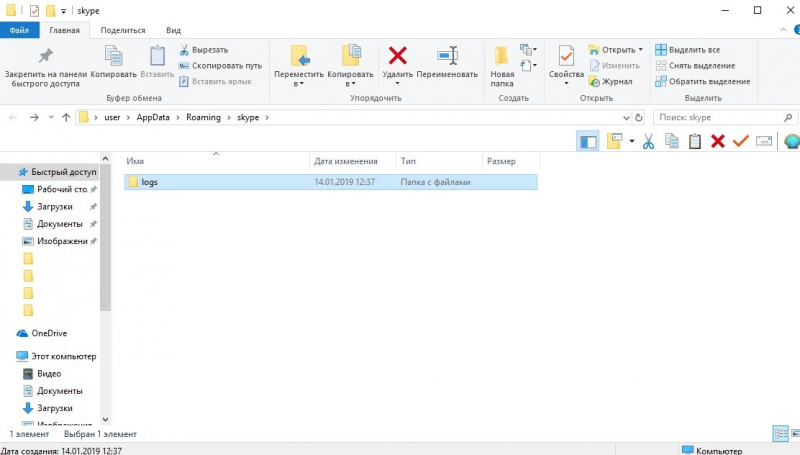Switch to the Вид tab
This screenshot has width=800, height=455.
tap(173, 30)
